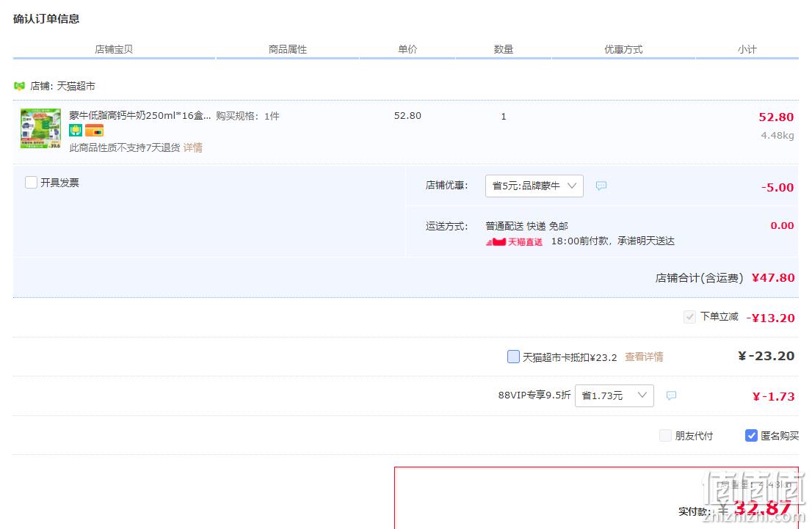812x529 pixels.
Task: Uncheck the 匿名购买 checkbox
Action: pos(751,435)
